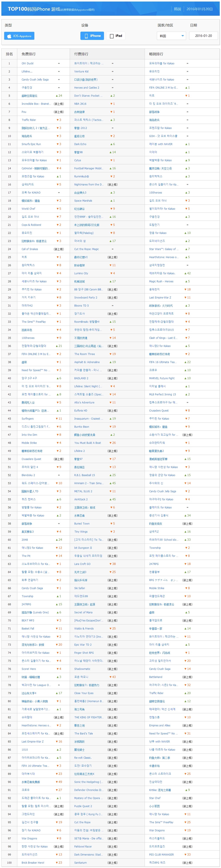Image resolution: width=221 pixels, height=868 pixels.
Task: Open the Space Marshals link
Action: coord(83,201)
